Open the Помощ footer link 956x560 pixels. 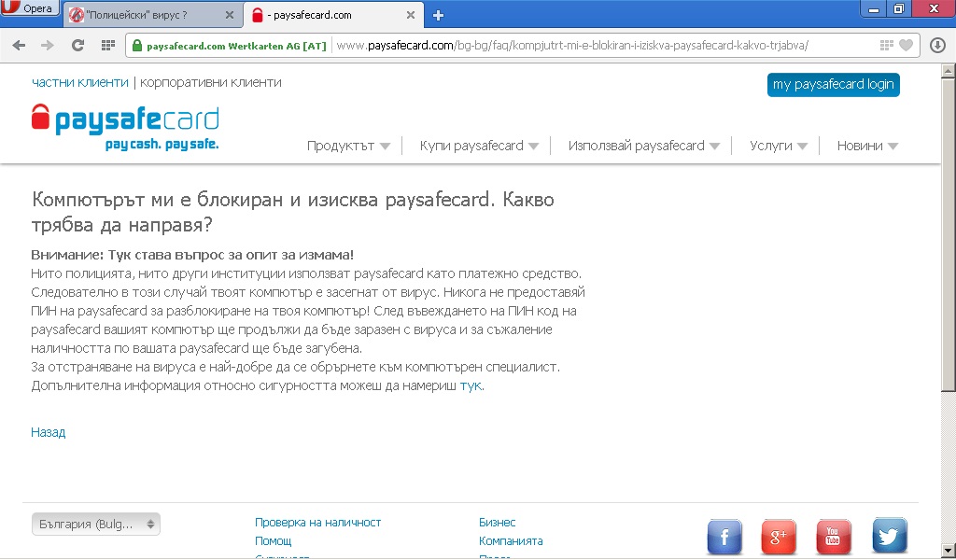coord(274,540)
